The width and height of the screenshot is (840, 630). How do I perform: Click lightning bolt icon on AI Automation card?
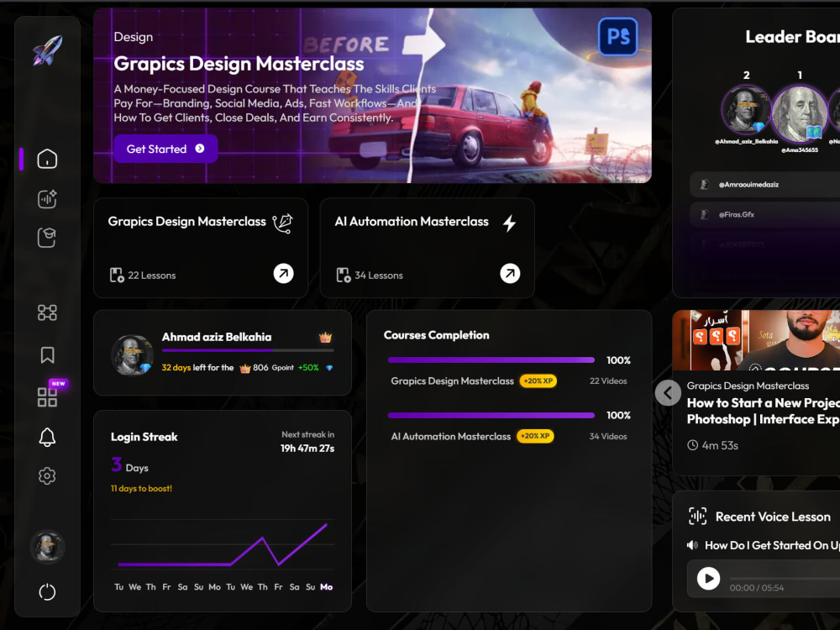(x=510, y=223)
